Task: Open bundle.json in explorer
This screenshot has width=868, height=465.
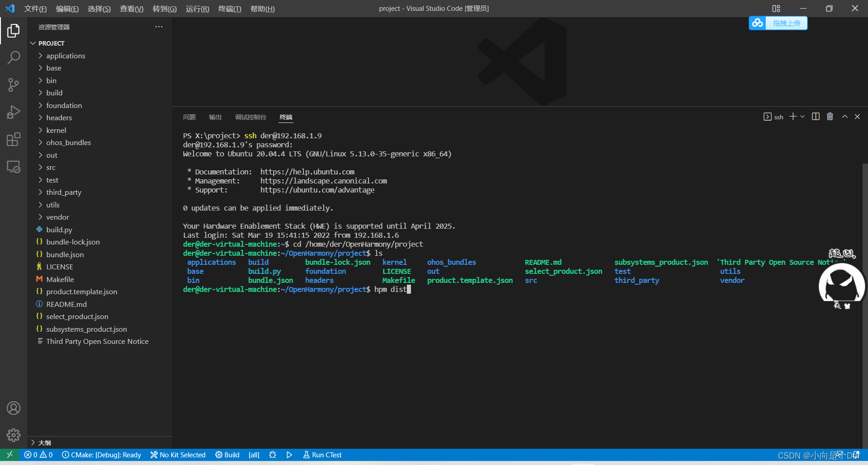Action: 99,254
